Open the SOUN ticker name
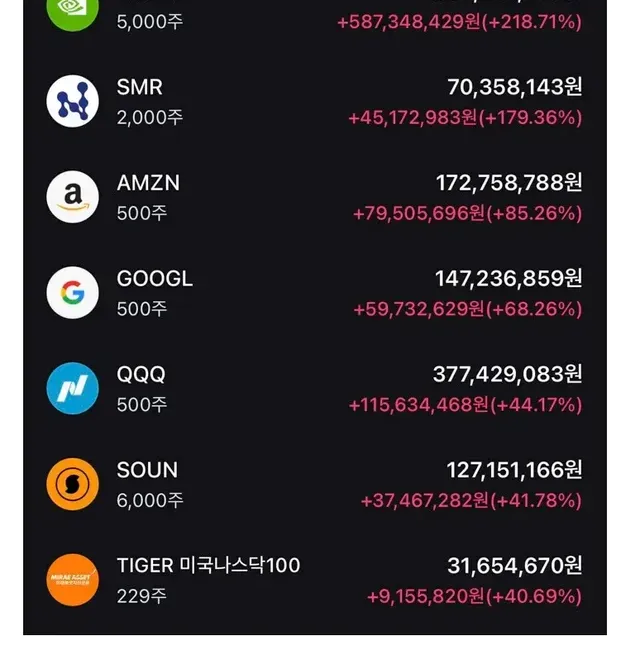 click(147, 470)
